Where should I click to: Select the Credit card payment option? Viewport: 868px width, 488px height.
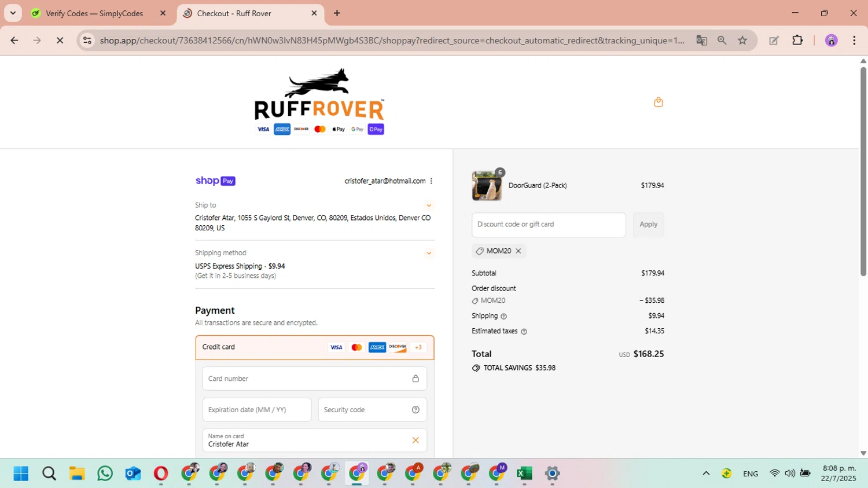pyautogui.click(x=314, y=347)
